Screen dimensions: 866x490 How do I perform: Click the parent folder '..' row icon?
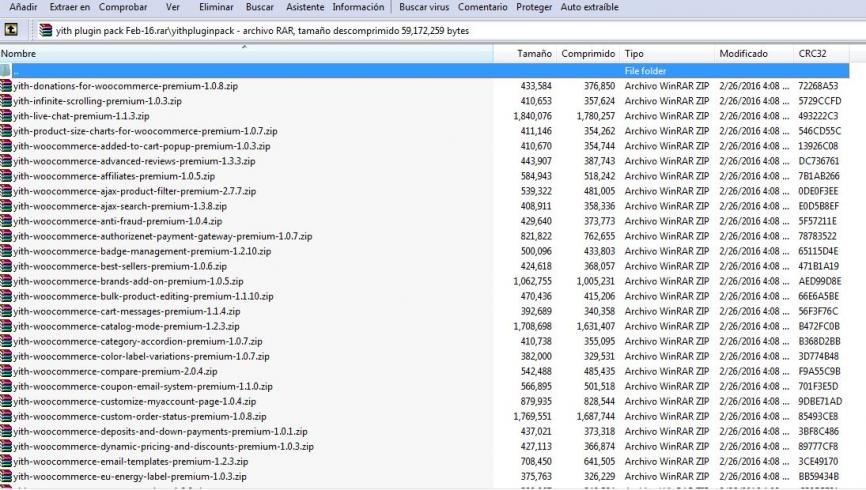point(7,71)
